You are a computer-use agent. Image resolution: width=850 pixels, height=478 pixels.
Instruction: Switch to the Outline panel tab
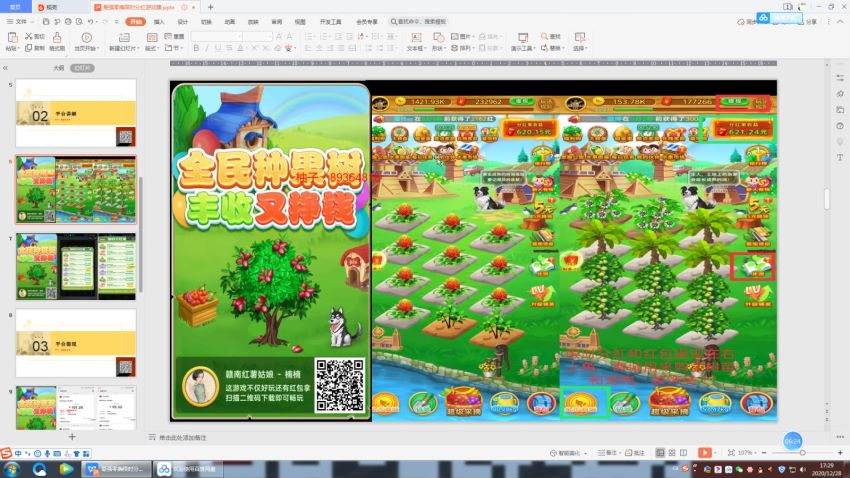59,68
